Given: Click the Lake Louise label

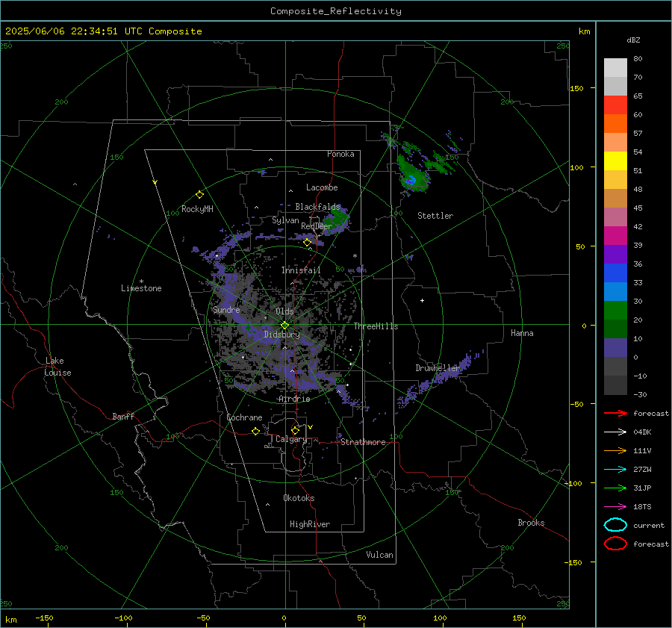Looking at the screenshot, I should click(57, 367).
